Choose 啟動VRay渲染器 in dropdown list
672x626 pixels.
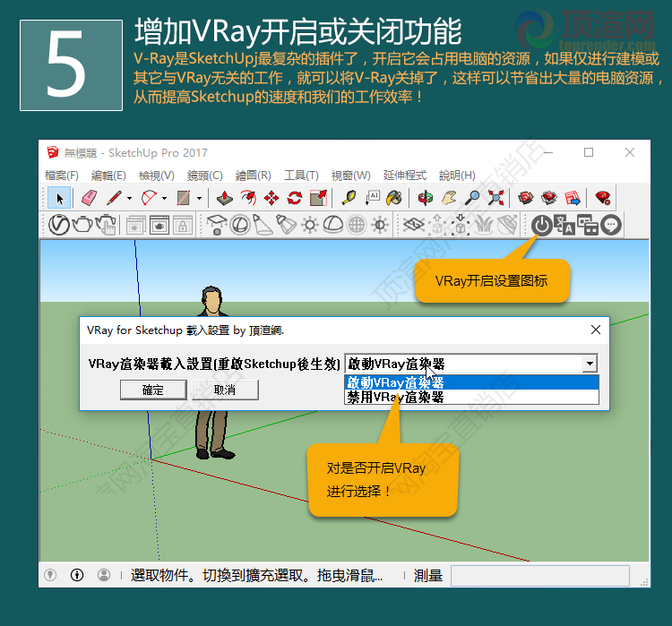click(x=472, y=382)
